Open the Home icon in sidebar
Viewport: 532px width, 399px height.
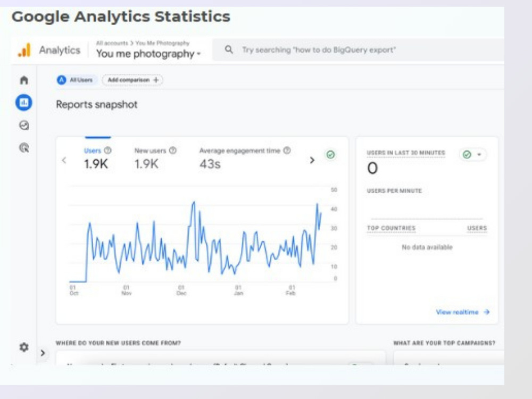pyautogui.click(x=24, y=80)
